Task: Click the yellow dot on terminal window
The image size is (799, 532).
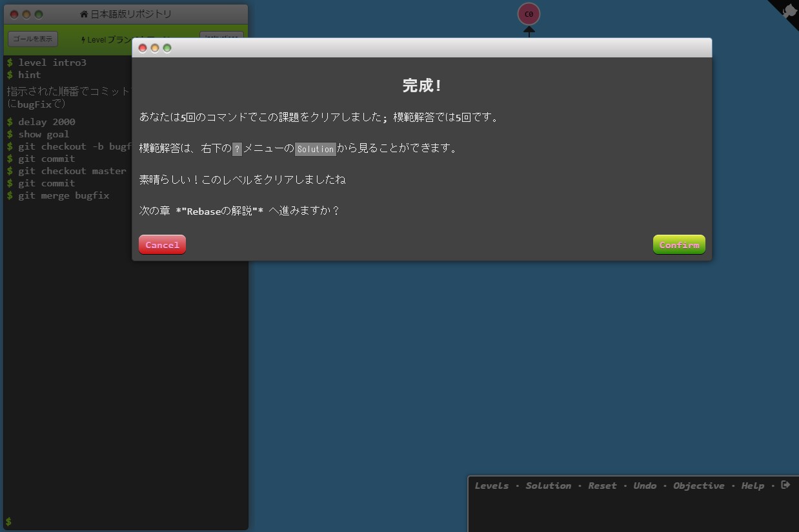Action: [26, 14]
